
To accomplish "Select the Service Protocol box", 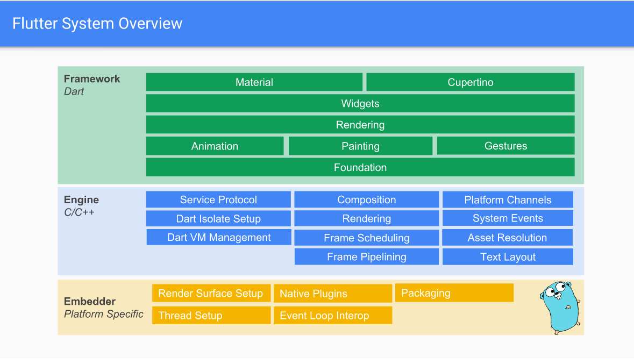I will click(218, 199).
